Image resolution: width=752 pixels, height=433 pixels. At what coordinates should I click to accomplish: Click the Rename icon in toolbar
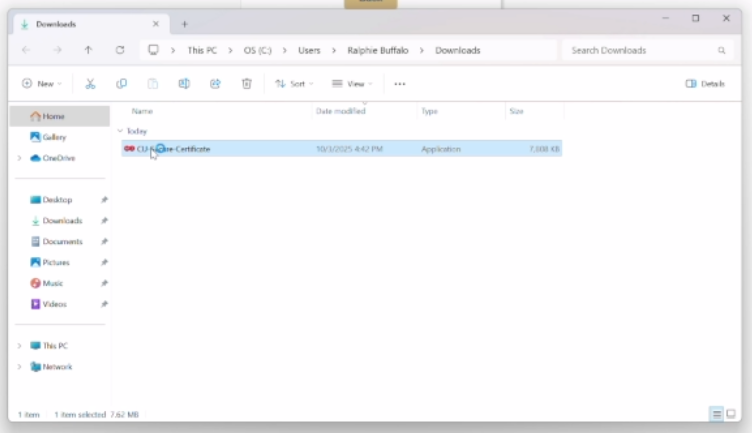pyautogui.click(x=184, y=84)
